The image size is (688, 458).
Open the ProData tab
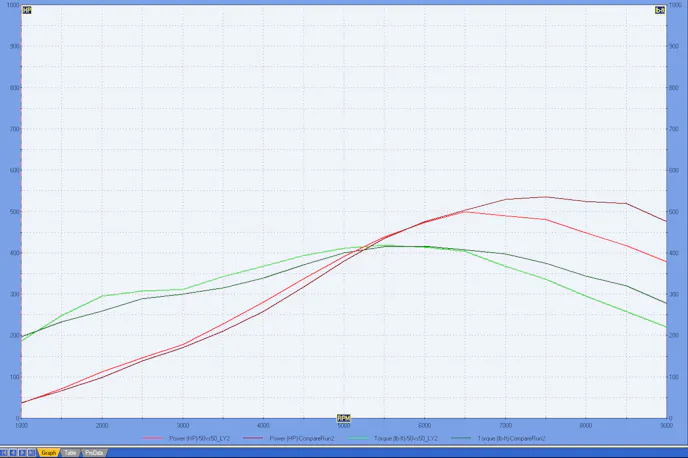[94, 453]
